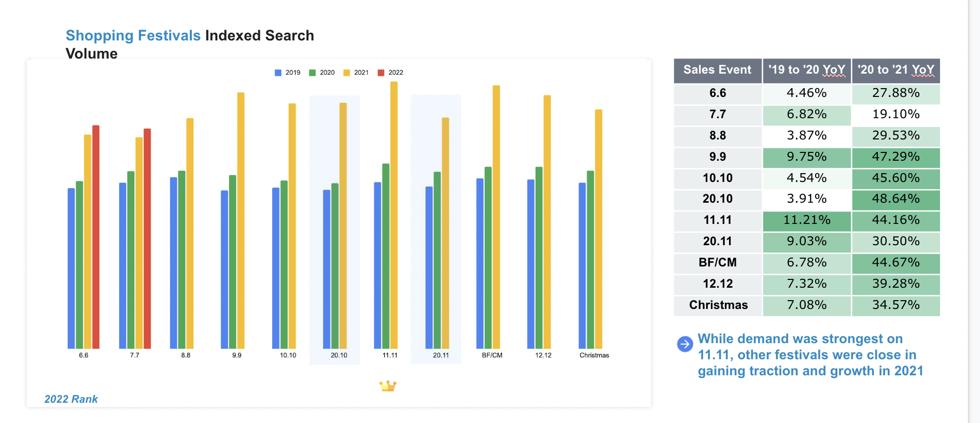Viewport: 980px width, 423px height.
Task: Select the yellow 2021 legend swatch
Action: click(346, 73)
